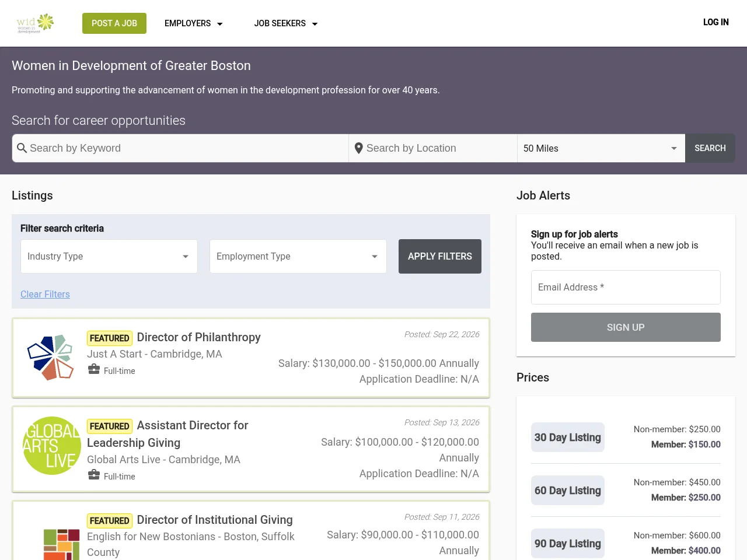Click 'Non-member: $250.00' price text
The height and width of the screenshot is (560, 747).
click(x=677, y=429)
